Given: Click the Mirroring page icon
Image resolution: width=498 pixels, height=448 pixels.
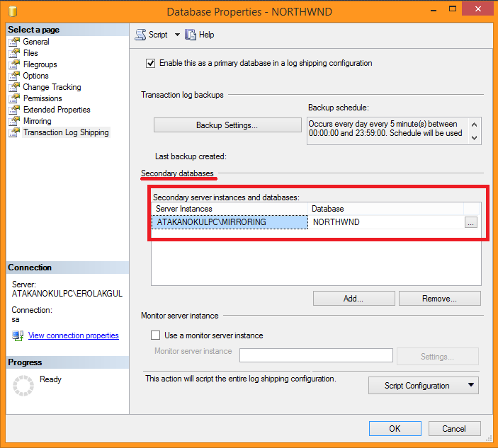Looking at the screenshot, I should 14,121.
